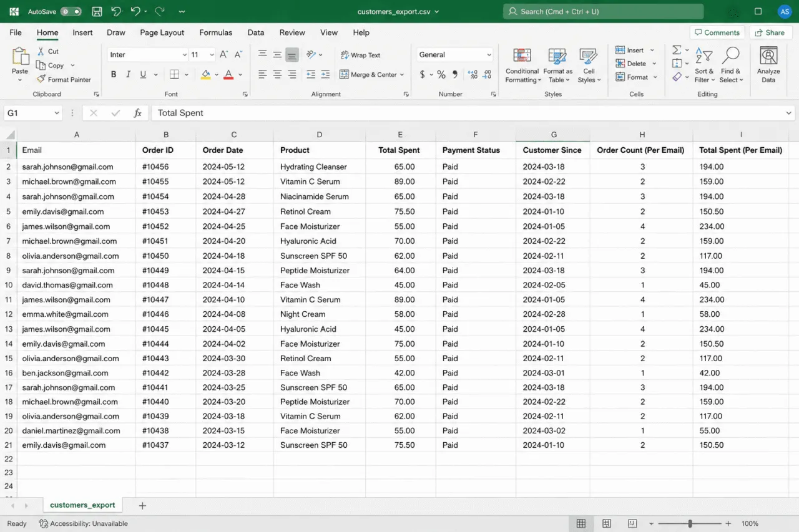This screenshot has height=532, width=799.
Task: Expand the Name Box dropdown for G1
Action: [x=57, y=113]
